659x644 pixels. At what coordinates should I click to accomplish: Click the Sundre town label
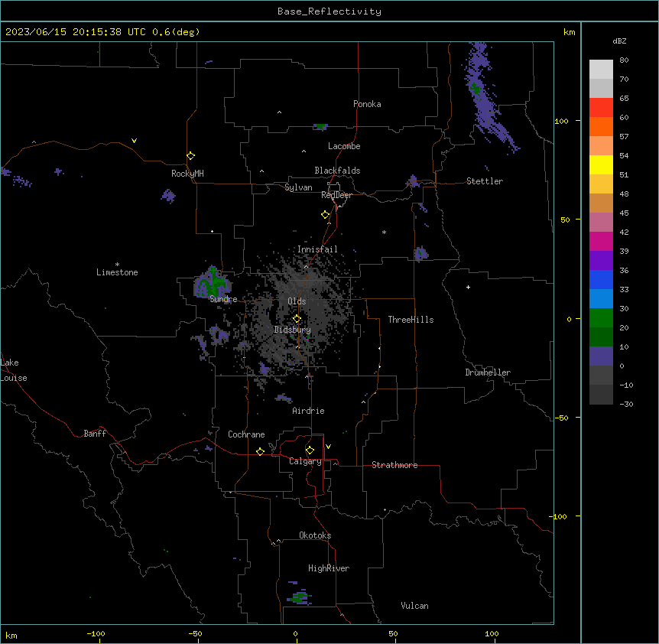pyautogui.click(x=223, y=299)
